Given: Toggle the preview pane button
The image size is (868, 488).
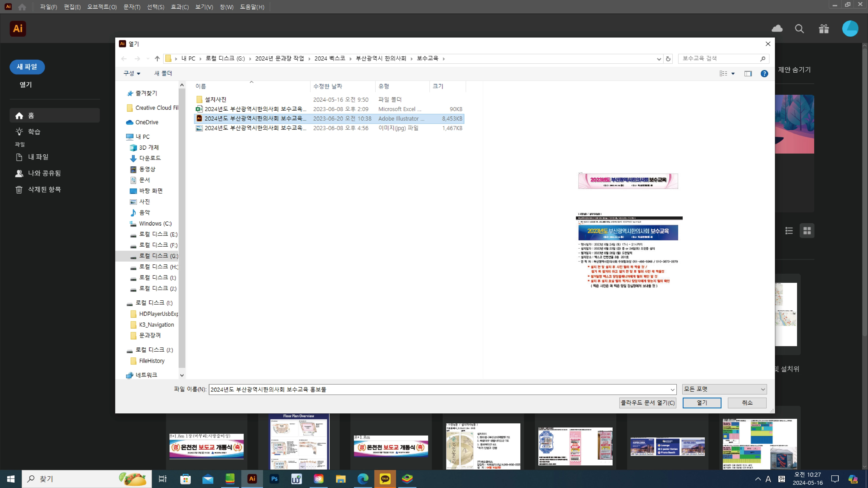Looking at the screenshot, I should 748,74.
